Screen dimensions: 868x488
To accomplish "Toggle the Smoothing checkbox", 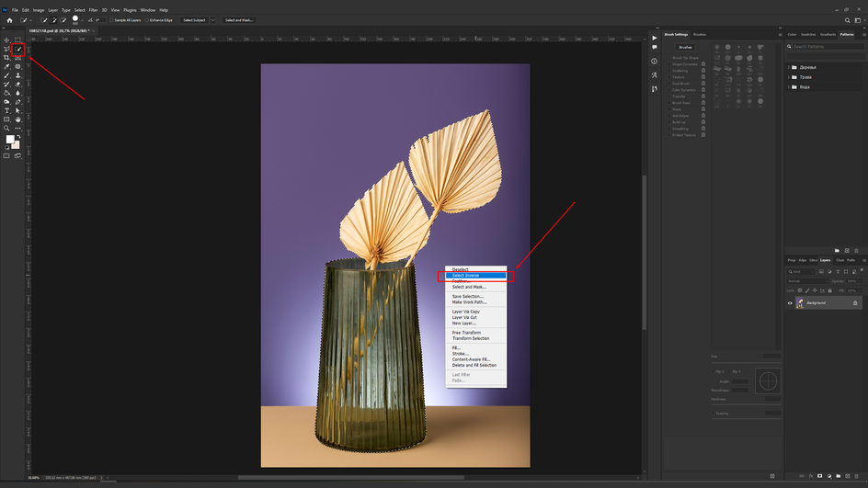I will (x=669, y=129).
